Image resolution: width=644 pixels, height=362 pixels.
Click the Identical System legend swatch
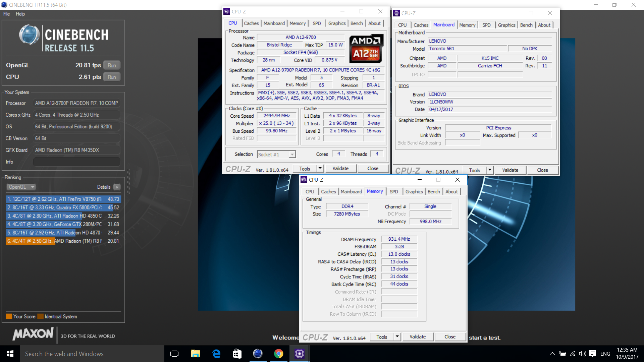(x=41, y=316)
